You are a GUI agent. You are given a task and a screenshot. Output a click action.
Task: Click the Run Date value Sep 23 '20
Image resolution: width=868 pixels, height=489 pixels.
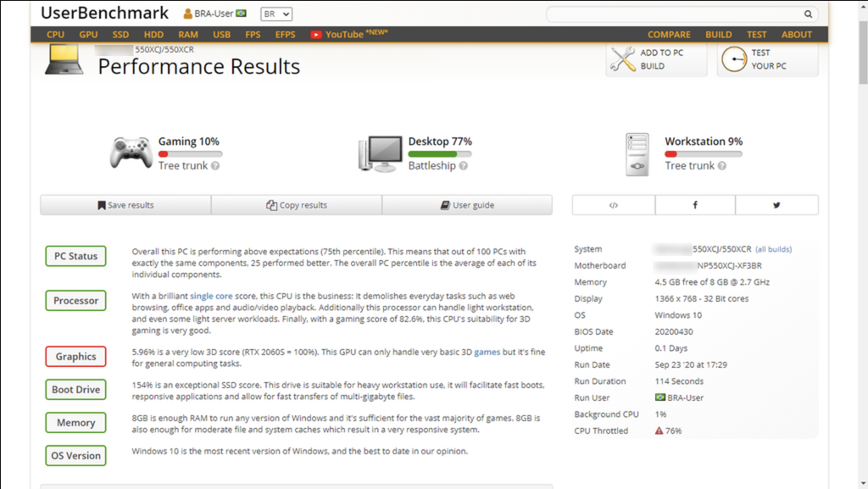tap(691, 364)
